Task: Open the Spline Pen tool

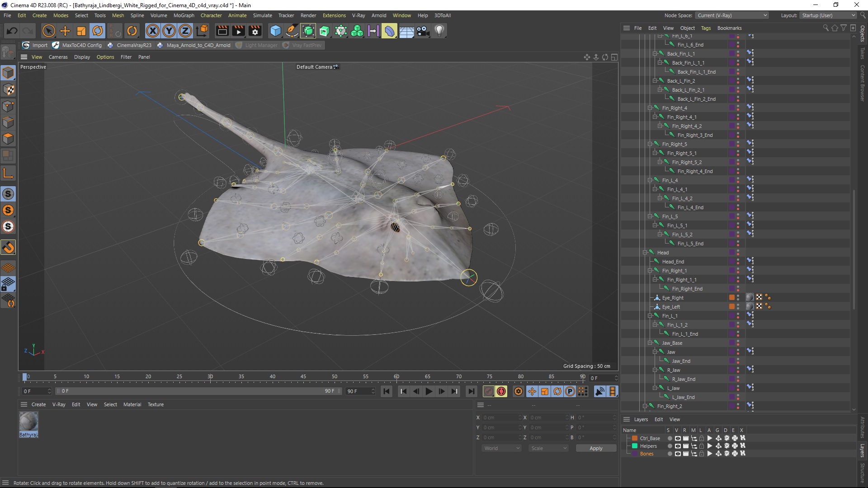Action: click(292, 31)
